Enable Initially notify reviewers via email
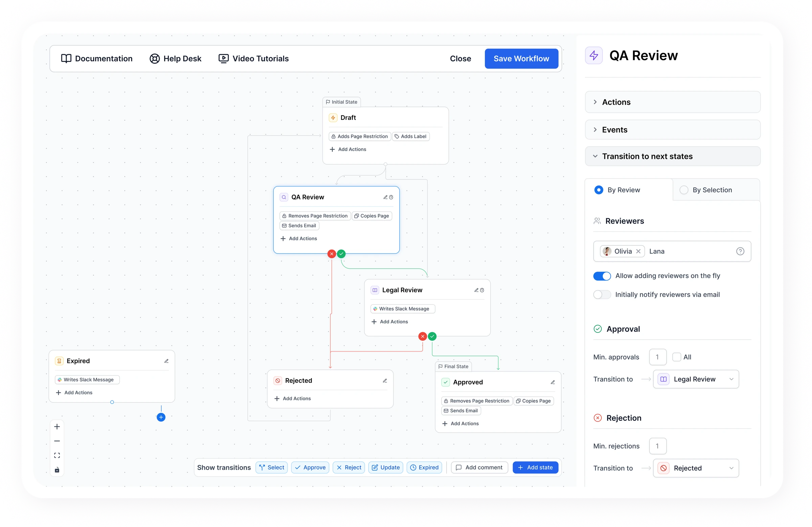Image resolution: width=812 pixels, height=527 pixels. (x=602, y=295)
